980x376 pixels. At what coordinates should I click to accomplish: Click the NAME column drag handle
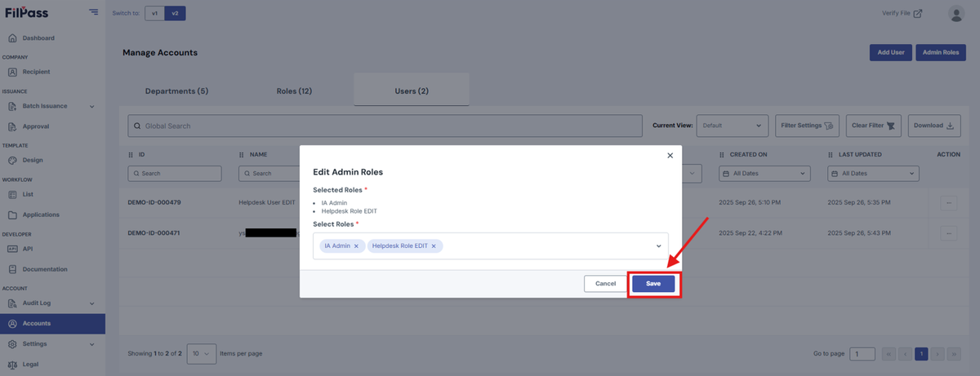tap(242, 154)
